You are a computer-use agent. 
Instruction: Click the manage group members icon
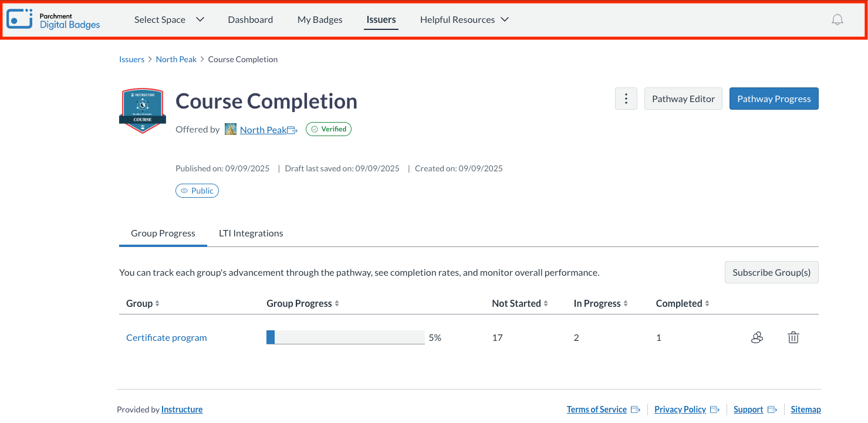tap(757, 337)
